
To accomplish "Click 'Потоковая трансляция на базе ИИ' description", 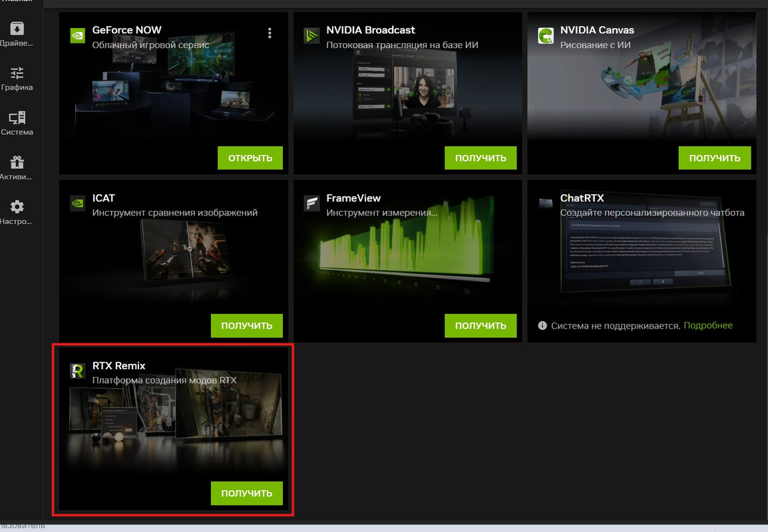I will [x=402, y=45].
